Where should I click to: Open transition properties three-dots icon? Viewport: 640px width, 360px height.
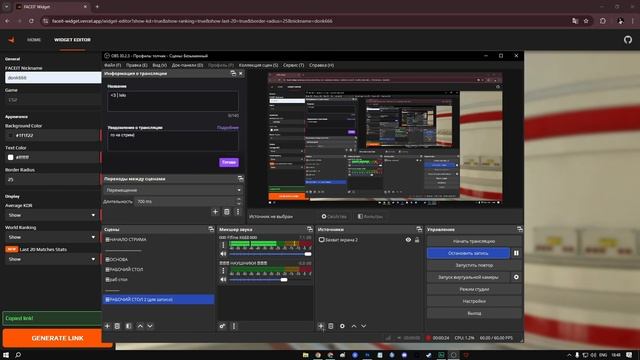pyautogui.click(x=238, y=212)
